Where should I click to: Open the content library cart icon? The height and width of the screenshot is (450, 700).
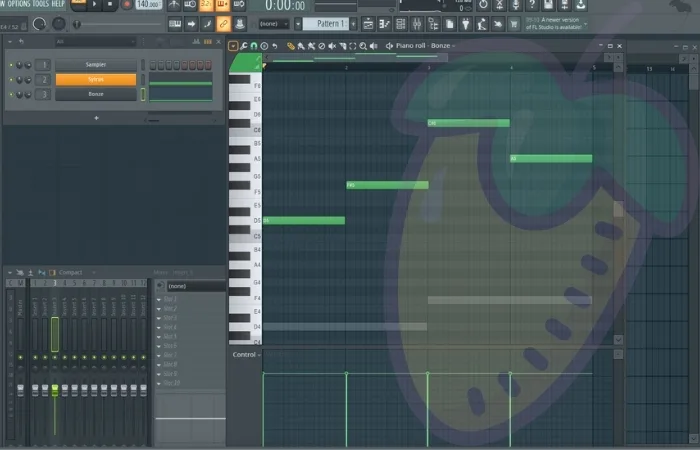[x=514, y=24]
